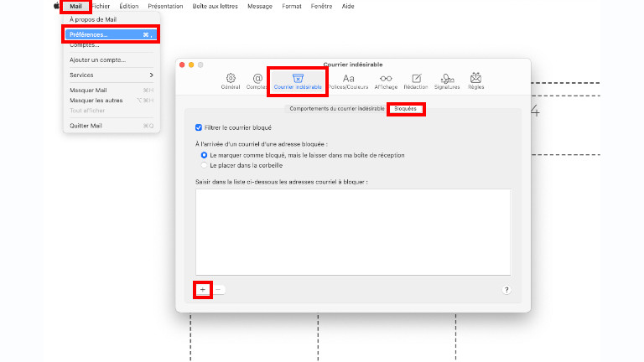
Task: Open the Aide menu
Action: 348,6
